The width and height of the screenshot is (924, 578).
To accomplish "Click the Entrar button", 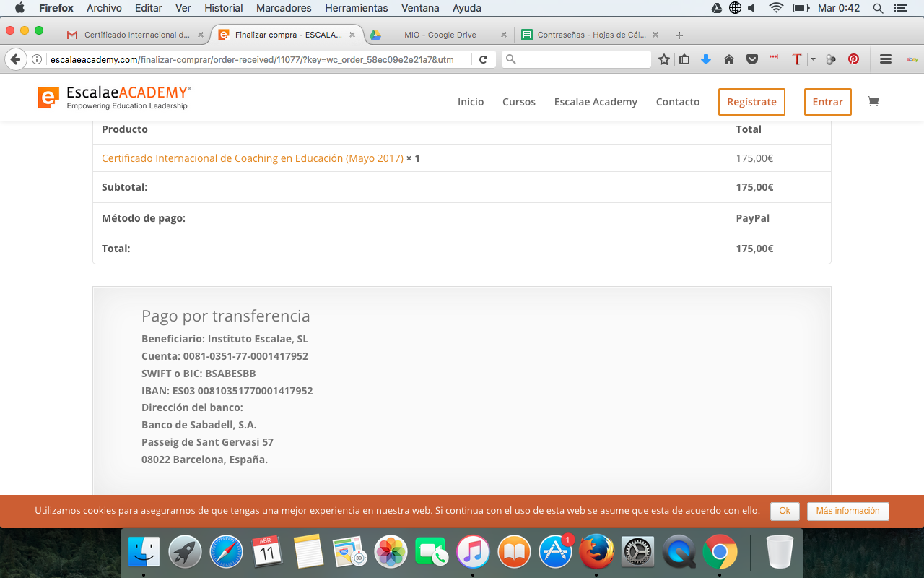I will (x=828, y=102).
